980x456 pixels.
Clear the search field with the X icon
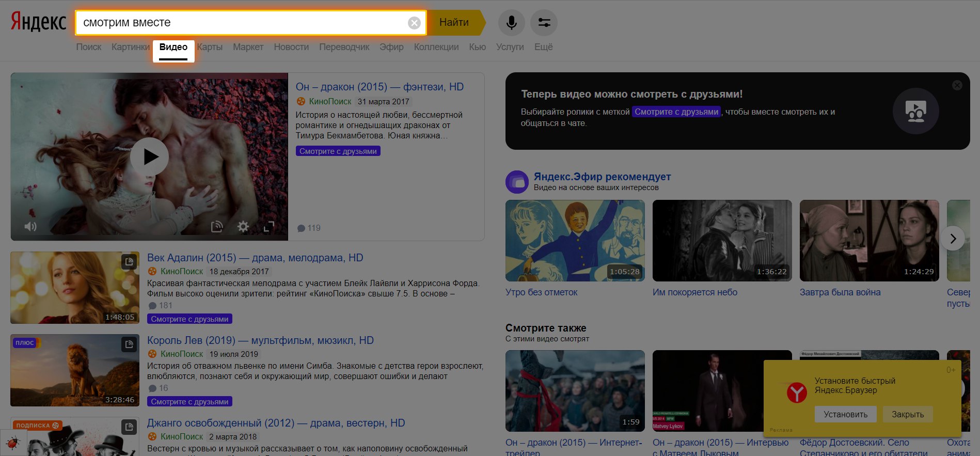(x=414, y=23)
